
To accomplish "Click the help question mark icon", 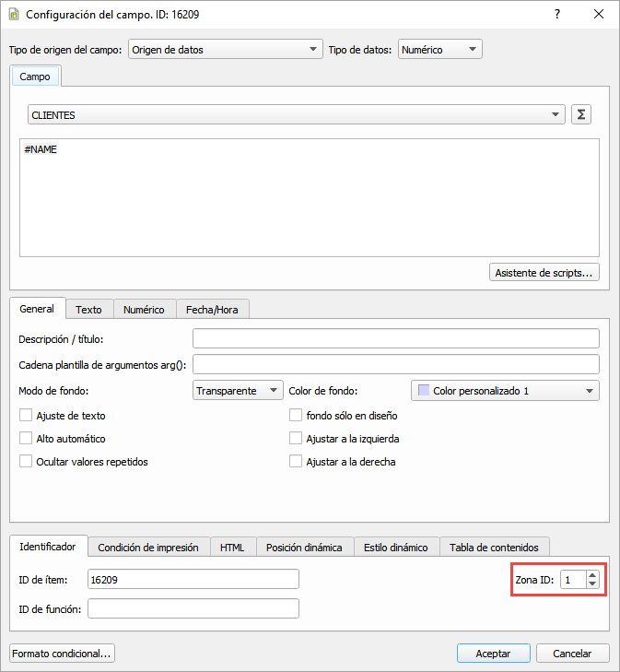I will [x=556, y=15].
